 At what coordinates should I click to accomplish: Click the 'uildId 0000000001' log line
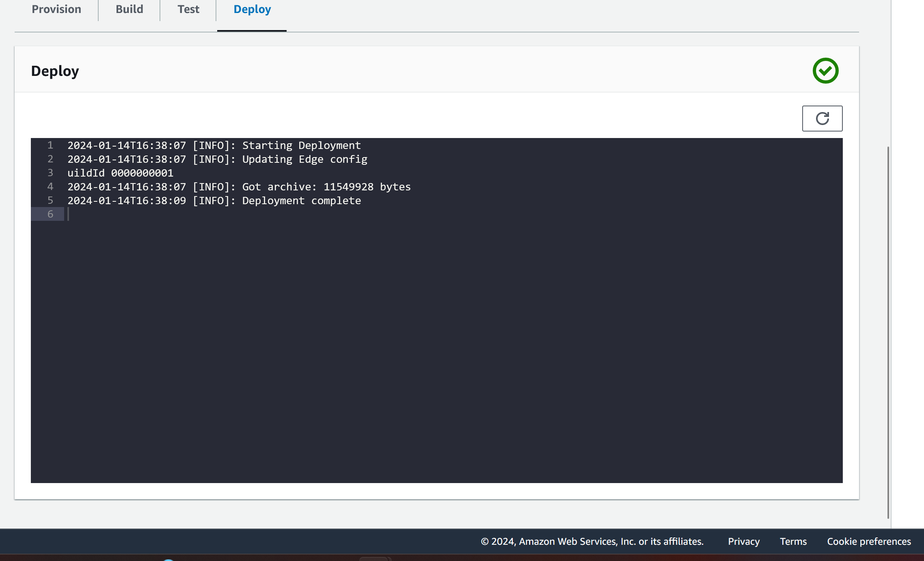pyautogui.click(x=120, y=173)
